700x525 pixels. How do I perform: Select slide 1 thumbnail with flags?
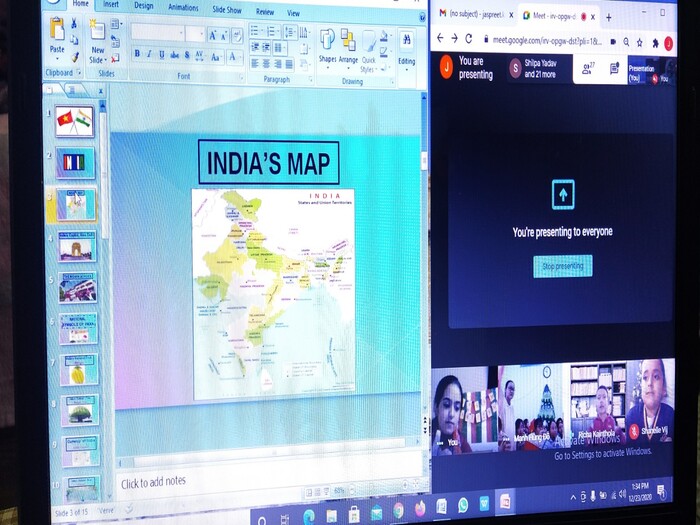coord(75,121)
